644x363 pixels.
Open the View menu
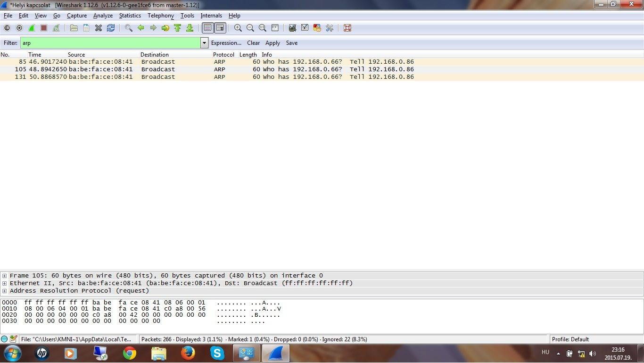coord(41,16)
